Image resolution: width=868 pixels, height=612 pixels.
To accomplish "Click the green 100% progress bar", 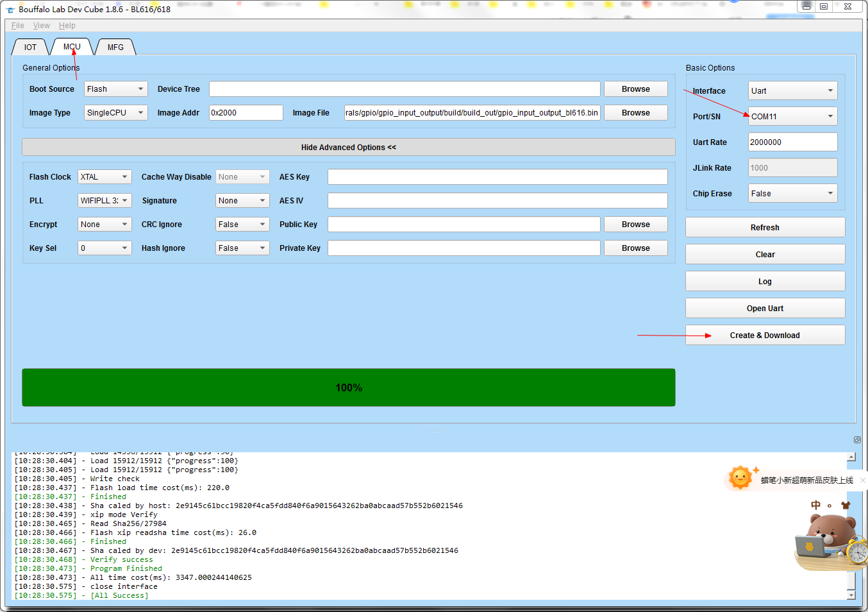I will [349, 387].
